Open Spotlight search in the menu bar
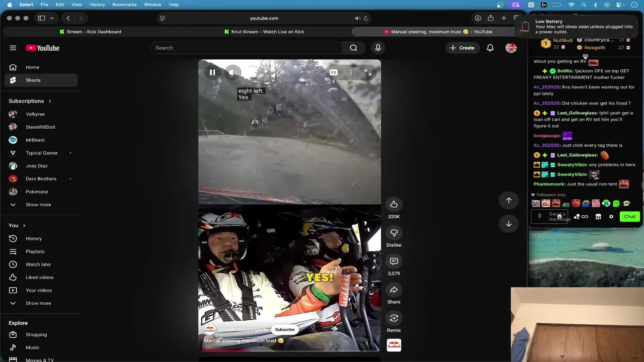The image size is (644, 362). (584, 5)
